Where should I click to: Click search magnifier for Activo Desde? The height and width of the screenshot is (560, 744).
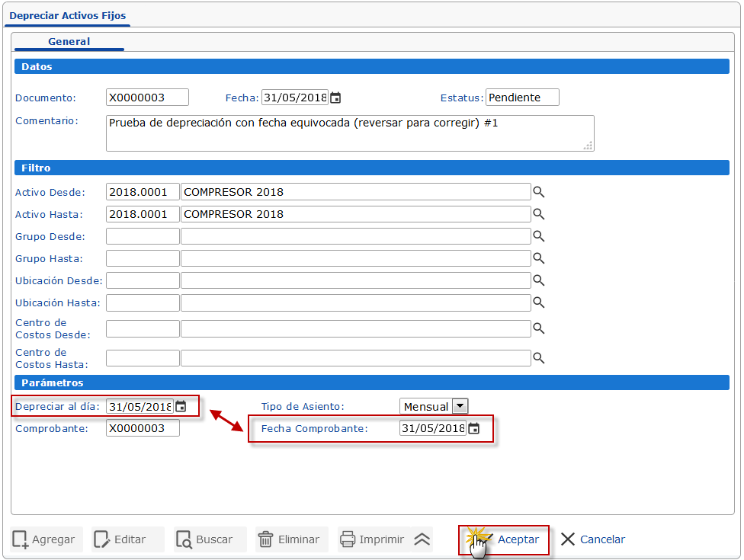click(x=539, y=192)
